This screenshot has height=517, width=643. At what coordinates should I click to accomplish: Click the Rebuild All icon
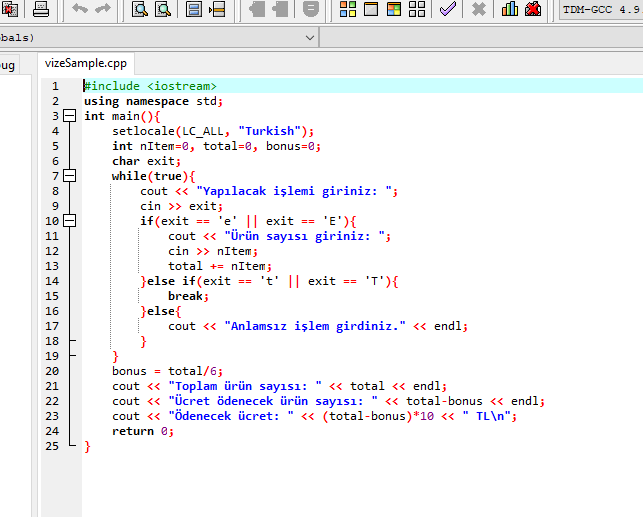415,10
